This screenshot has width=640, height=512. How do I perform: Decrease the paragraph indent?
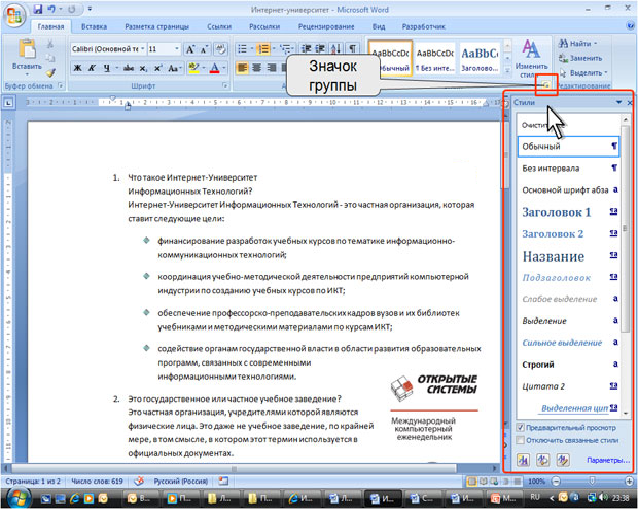click(306, 49)
